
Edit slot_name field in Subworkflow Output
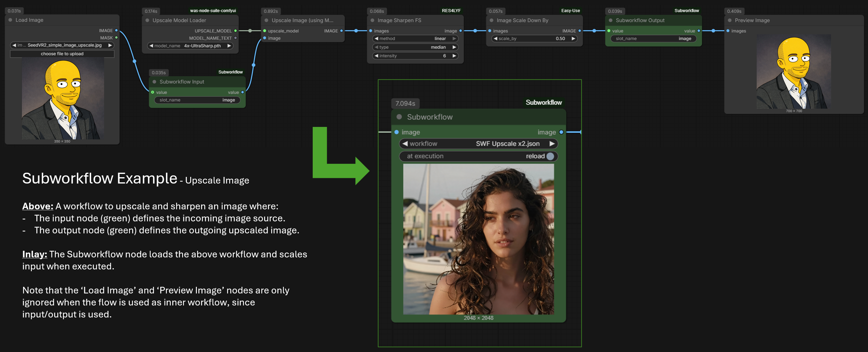click(653, 38)
